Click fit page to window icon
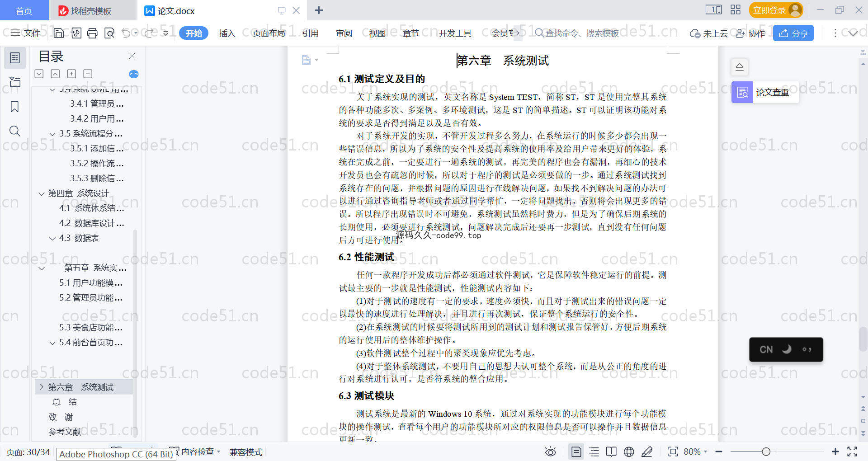The height and width of the screenshot is (461, 868). pos(673,452)
